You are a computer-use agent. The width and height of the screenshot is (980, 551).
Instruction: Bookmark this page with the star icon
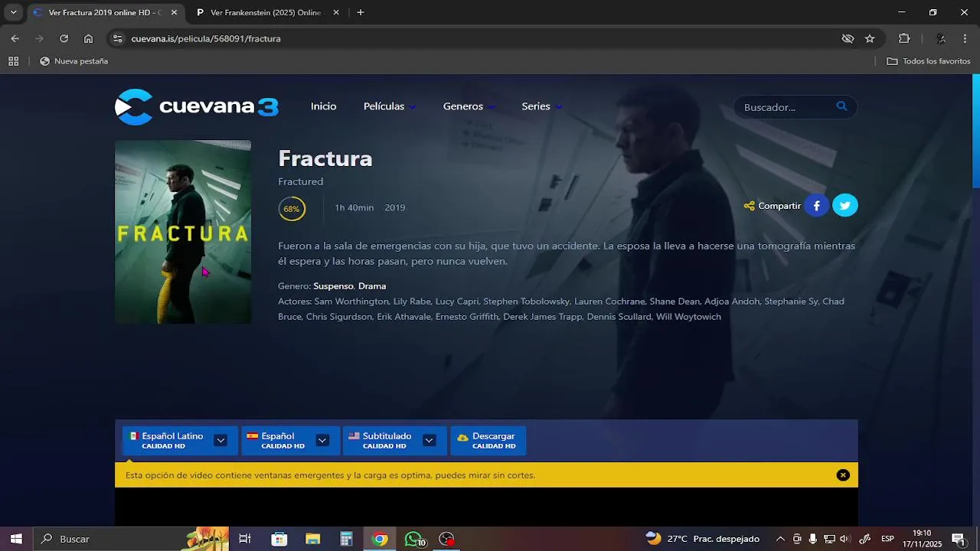tap(870, 38)
